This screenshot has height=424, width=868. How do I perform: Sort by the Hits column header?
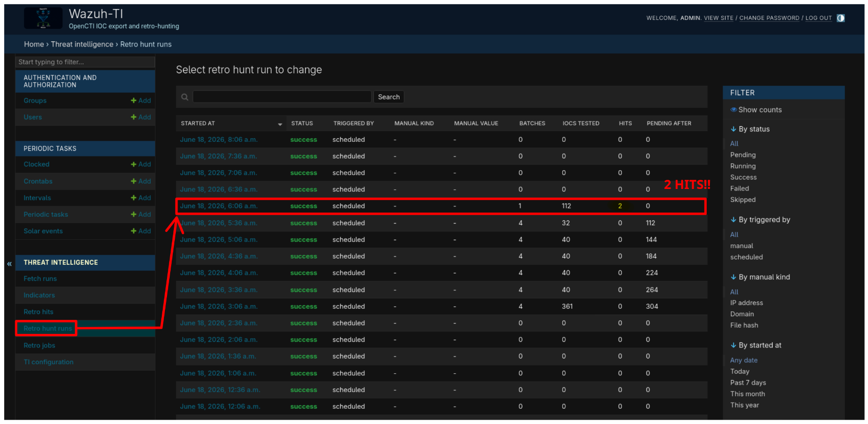625,124
